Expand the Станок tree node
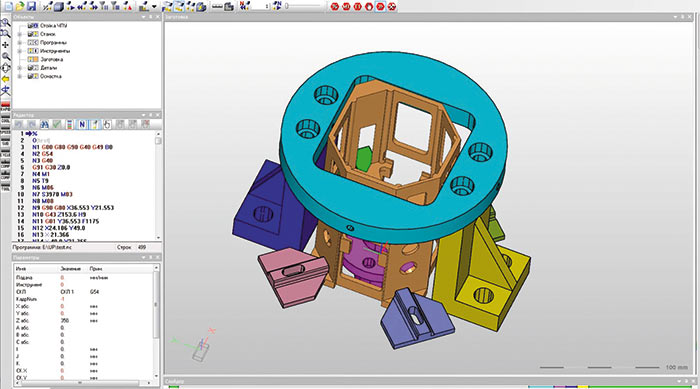 tap(20, 34)
